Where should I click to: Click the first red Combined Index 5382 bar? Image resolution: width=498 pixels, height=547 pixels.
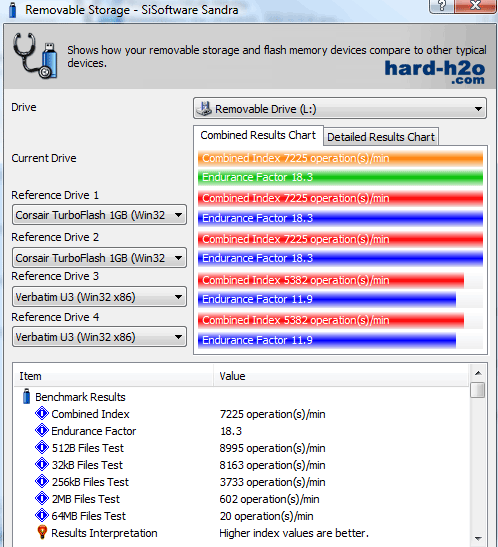coord(331,280)
